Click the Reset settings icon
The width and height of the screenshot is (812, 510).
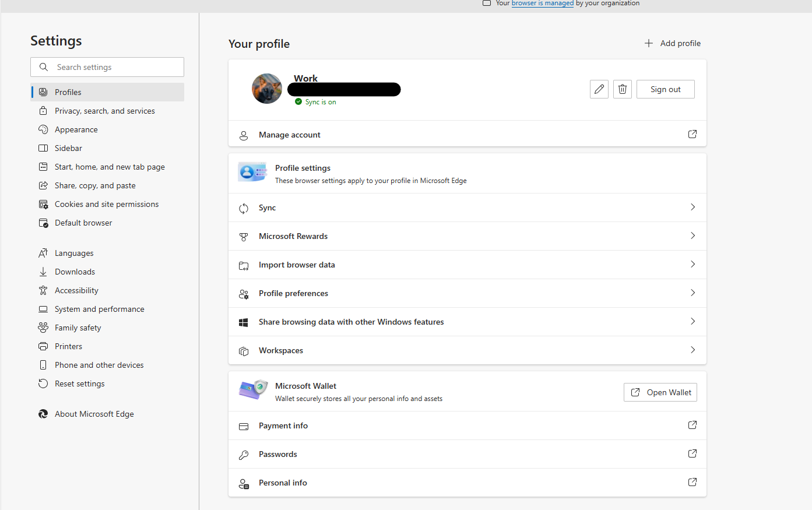click(x=43, y=384)
